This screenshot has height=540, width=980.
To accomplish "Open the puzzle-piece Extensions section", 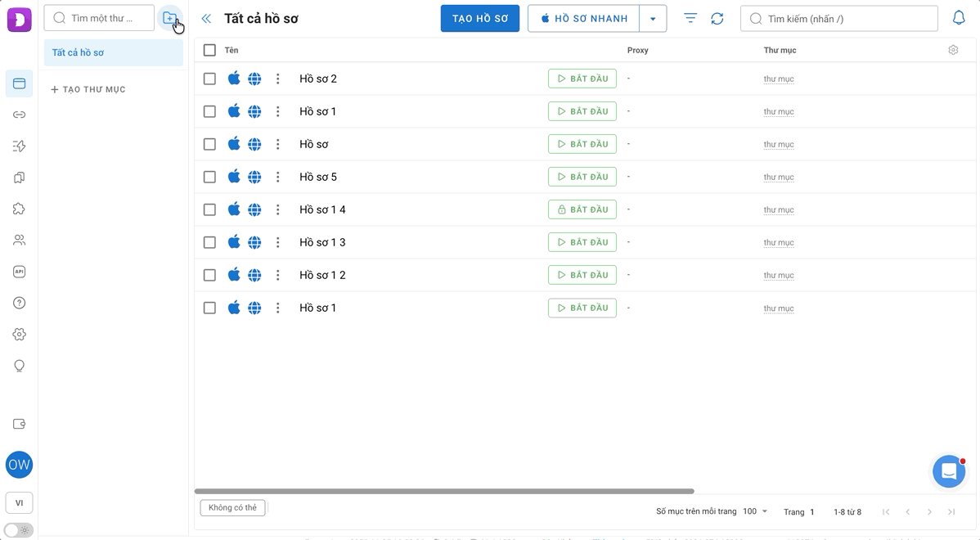I will 20,209.
